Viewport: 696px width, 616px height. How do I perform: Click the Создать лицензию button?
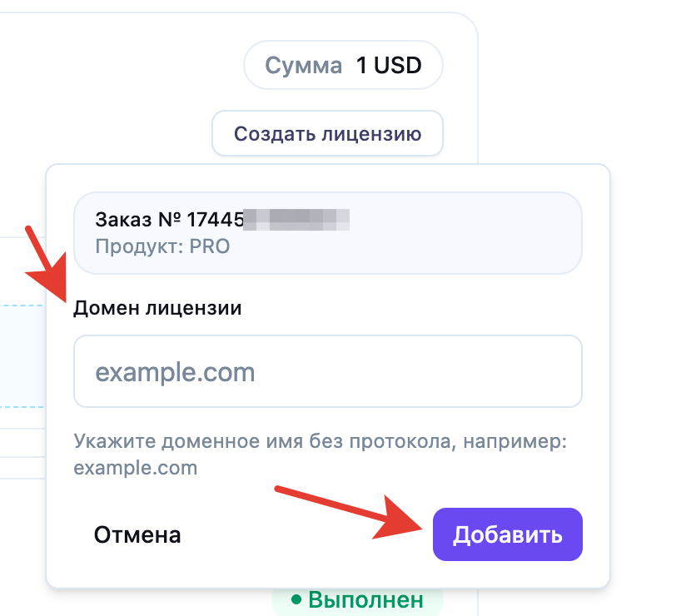coord(327,133)
